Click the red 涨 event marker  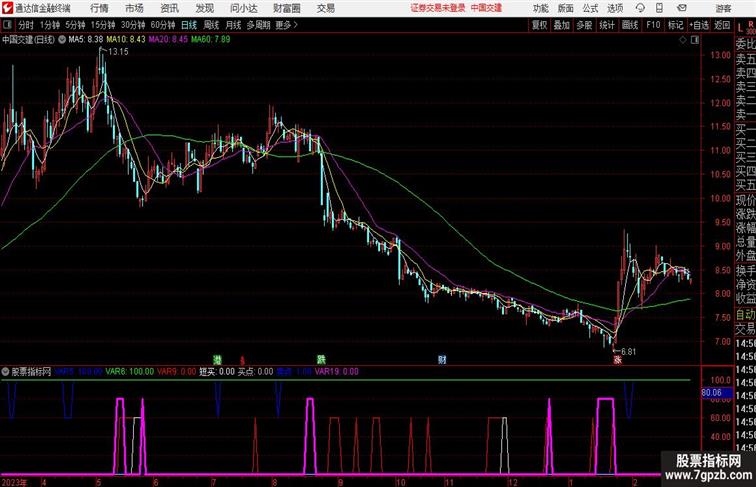[x=617, y=360]
